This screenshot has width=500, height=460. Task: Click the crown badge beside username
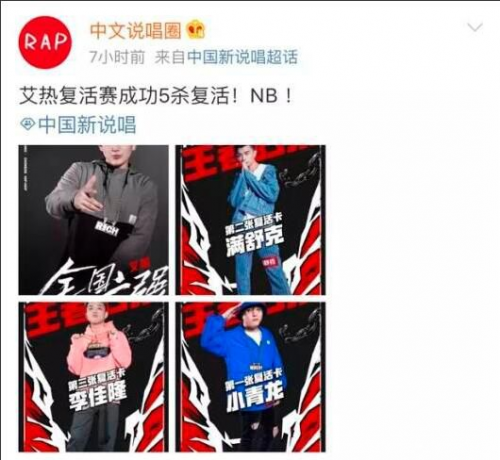[196, 30]
